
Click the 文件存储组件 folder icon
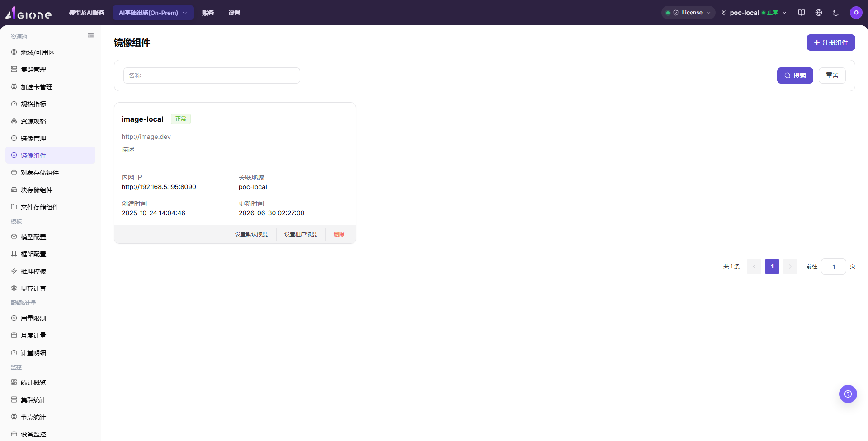14,207
